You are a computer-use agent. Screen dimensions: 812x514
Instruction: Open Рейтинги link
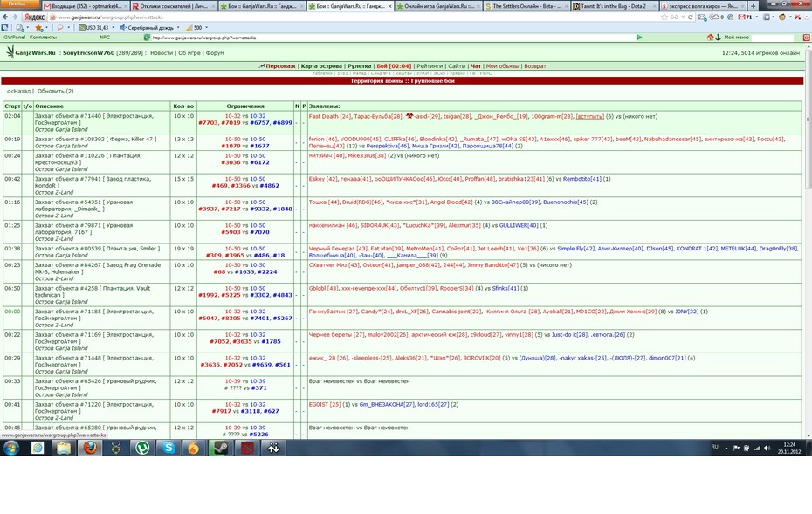(x=430, y=66)
